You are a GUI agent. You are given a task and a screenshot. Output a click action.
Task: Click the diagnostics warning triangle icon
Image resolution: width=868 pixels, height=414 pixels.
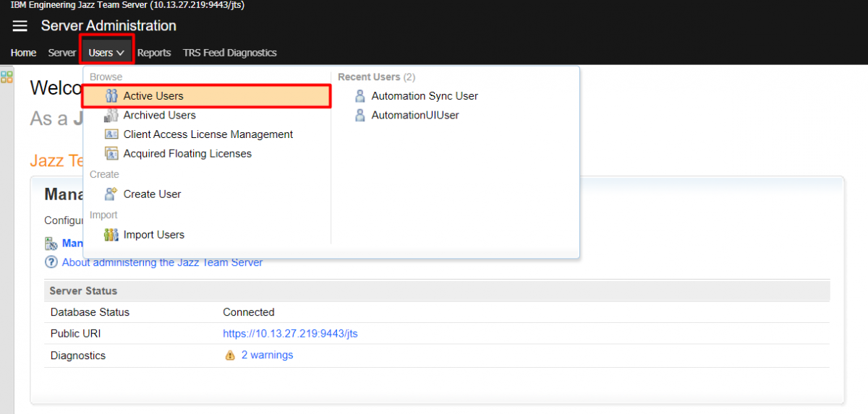coord(230,355)
